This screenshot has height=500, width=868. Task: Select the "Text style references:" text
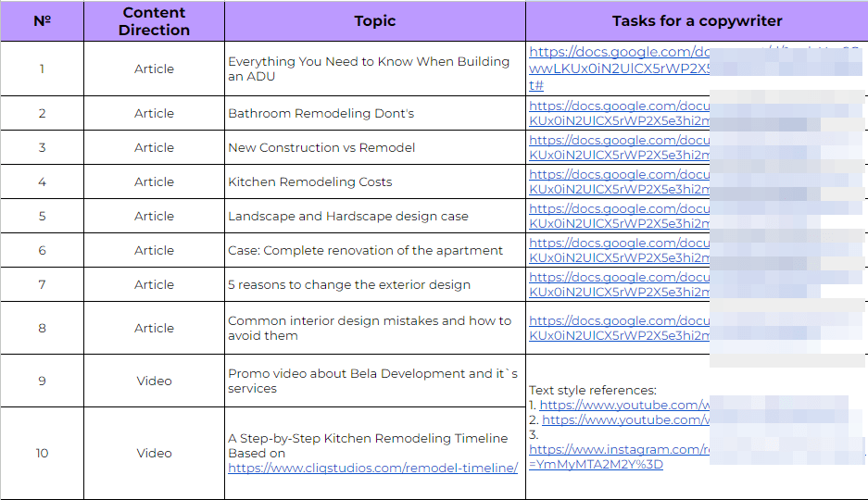tap(592, 391)
